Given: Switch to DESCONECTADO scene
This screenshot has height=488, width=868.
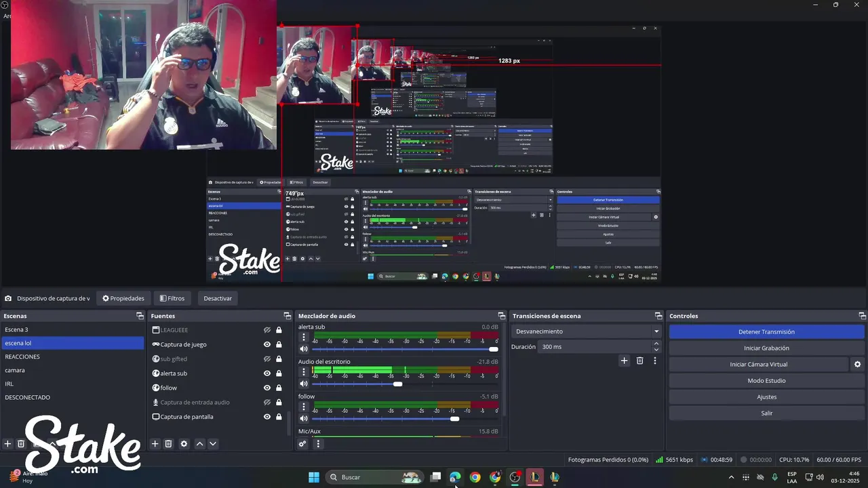Looking at the screenshot, I should click(x=73, y=397).
